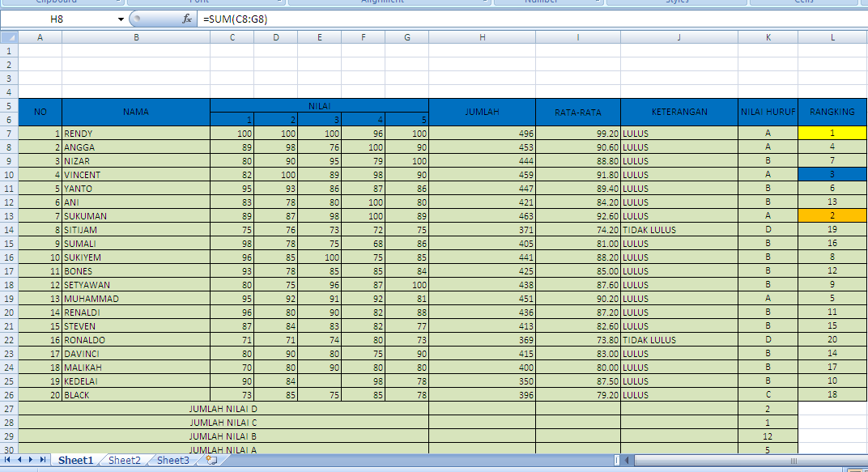868x472 pixels.
Task: Select the SUKUMAN name cell
Action: (x=136, y=216)
